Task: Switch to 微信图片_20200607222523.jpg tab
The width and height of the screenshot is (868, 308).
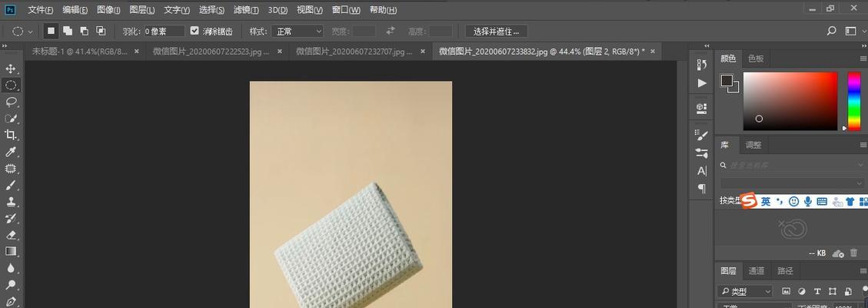Action: point(211,52)
